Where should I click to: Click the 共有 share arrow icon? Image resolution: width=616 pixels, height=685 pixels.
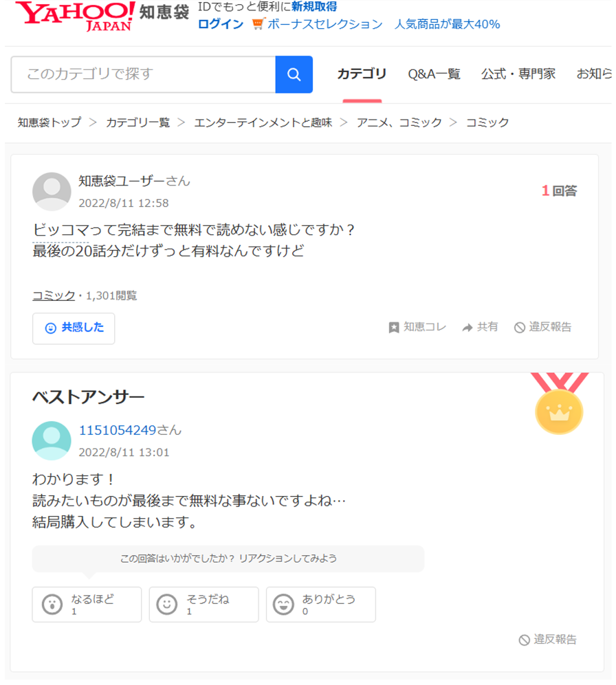tap(467, 327)
